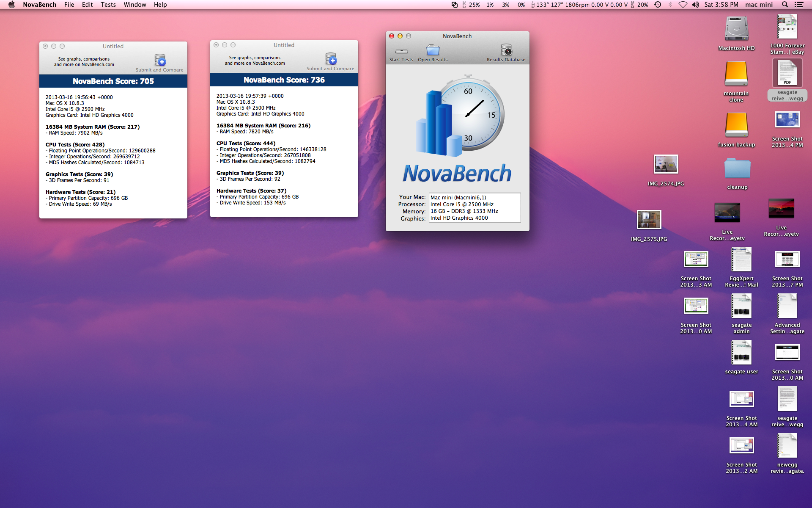Select the 1000 Forever Stam eBay file

pyautogui.click(x=787, y=27)
